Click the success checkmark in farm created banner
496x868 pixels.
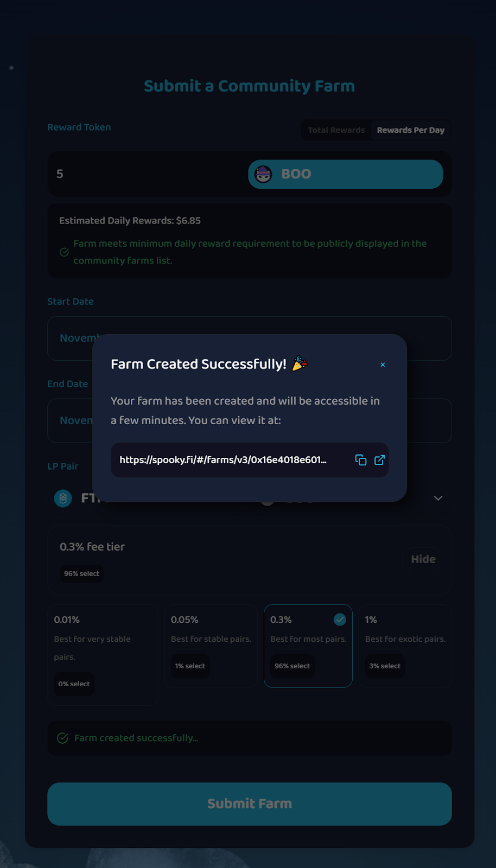pyautogui.click(x=61, y=738)
